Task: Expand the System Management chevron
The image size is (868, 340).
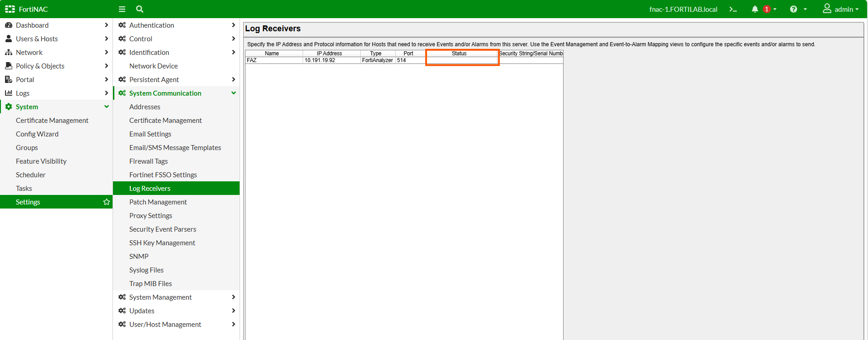Action: (233, 297)
